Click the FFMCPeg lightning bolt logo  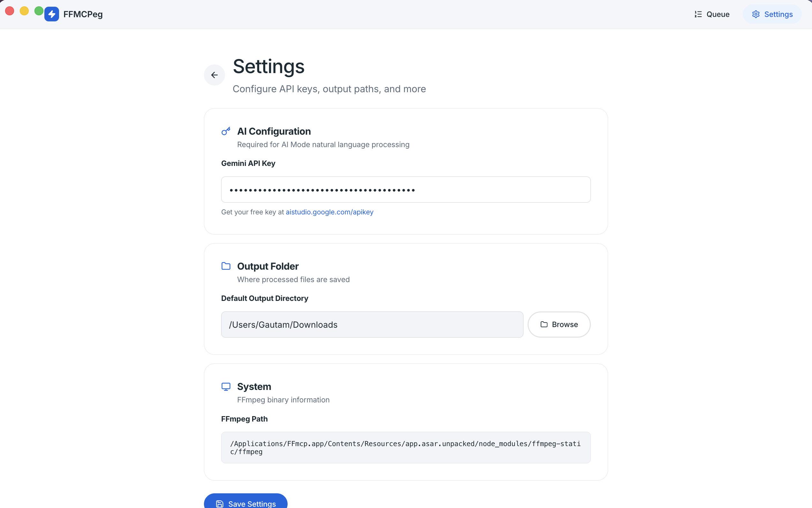coord(52,14)
